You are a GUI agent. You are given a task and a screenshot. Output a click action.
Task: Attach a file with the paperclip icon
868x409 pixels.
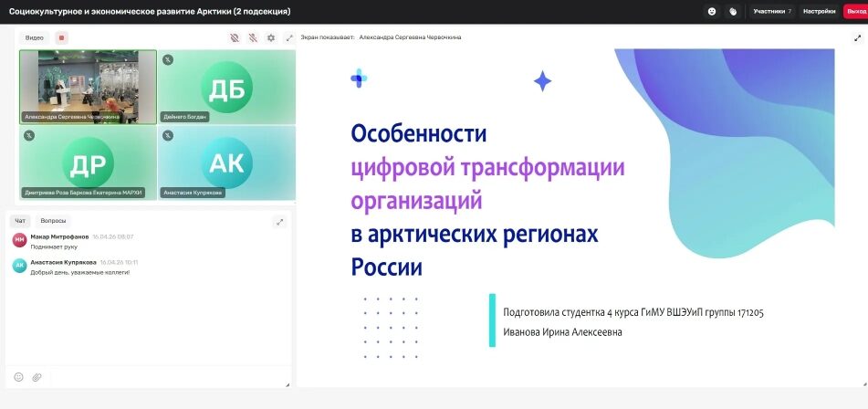pyautogui.click(x=37, y=376)
